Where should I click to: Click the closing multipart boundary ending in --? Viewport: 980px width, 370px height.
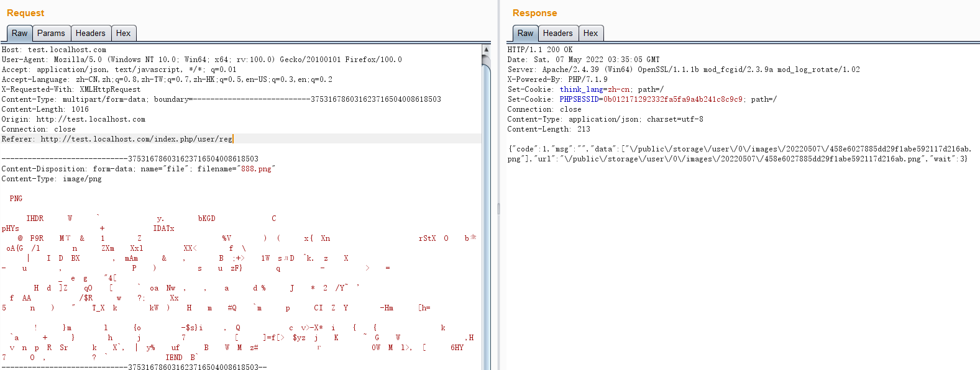(x=134, y=368)
